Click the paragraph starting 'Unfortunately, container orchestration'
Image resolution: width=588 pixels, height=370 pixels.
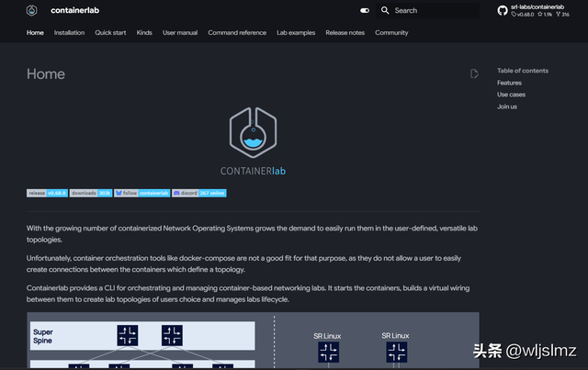[243, 263]
